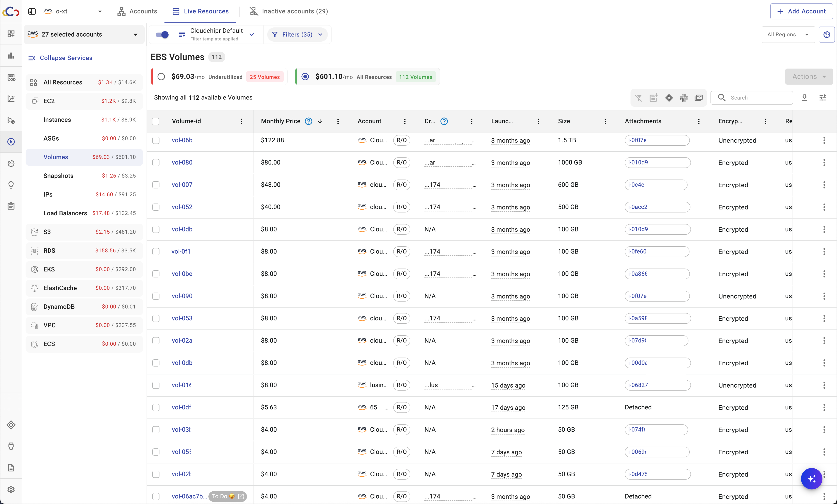Open the All Regions dropdown
Screen dimensions: 837x504
coord(788,34)
